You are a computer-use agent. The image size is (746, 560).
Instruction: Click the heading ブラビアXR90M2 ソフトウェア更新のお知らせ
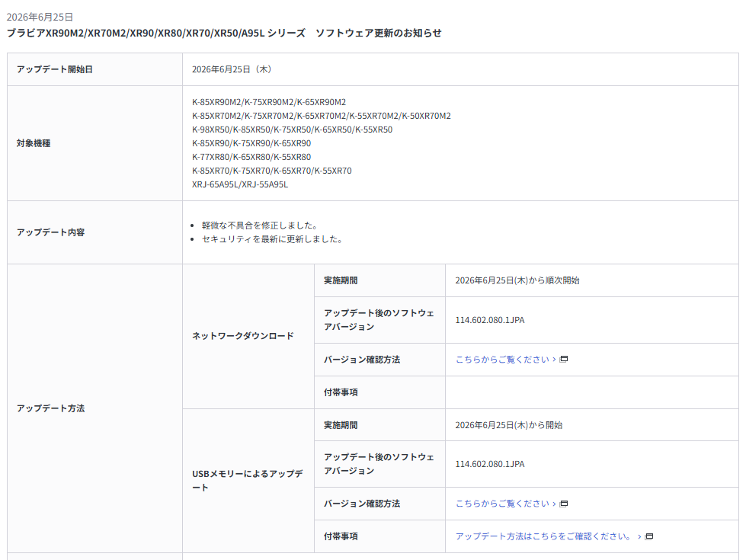224,33
